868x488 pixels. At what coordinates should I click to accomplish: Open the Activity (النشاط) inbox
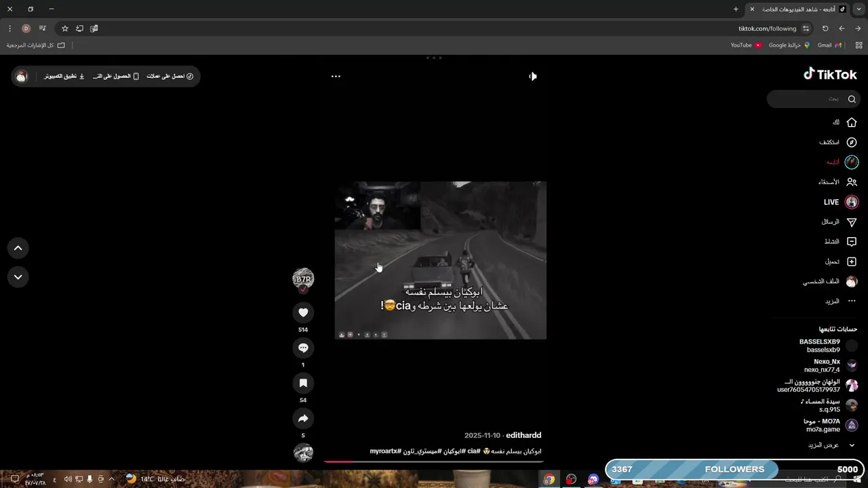pos(841,241)
